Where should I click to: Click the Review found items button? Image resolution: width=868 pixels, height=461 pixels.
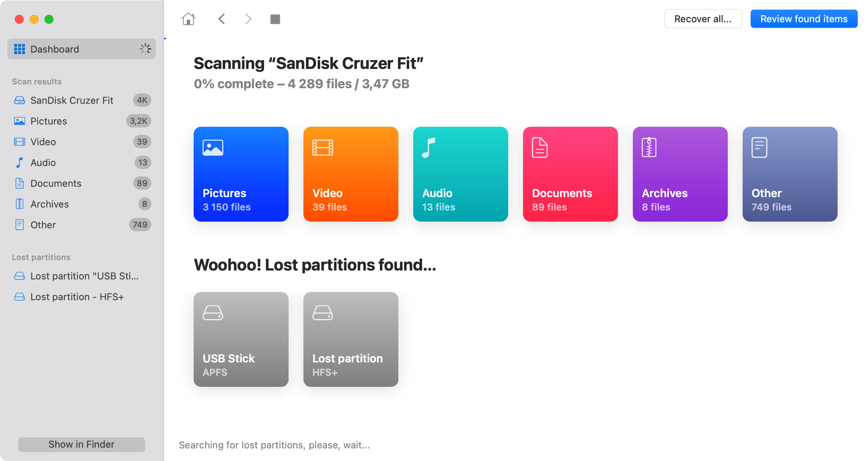click(804, 19)
